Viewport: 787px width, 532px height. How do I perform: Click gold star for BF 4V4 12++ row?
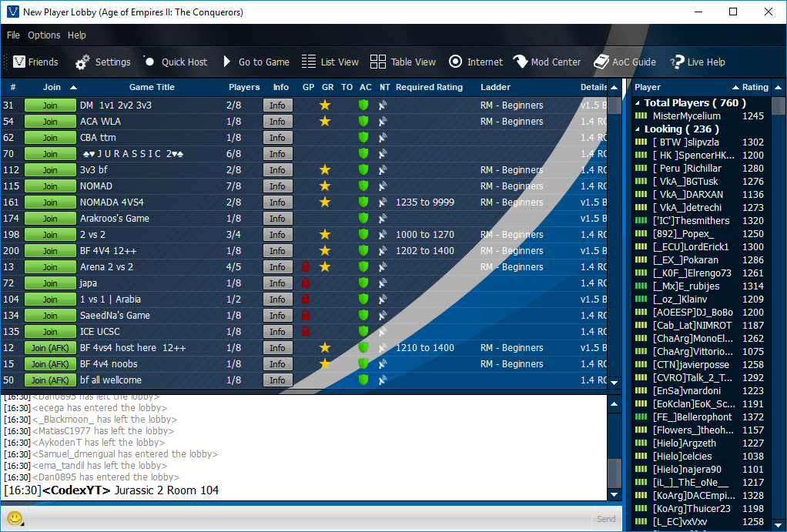click(x=325, y=250)
